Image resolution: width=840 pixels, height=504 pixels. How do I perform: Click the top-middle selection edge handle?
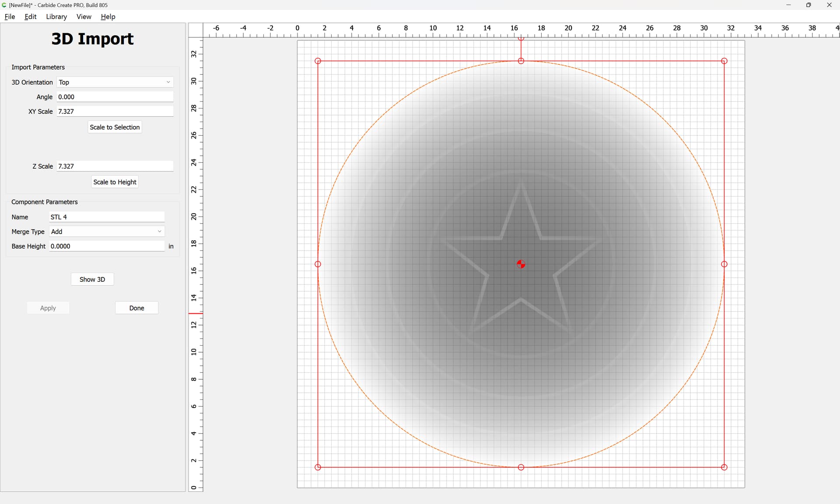point(521,61)
